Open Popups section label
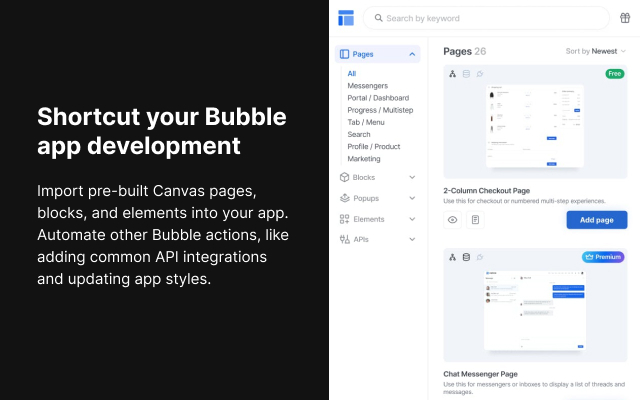This screenshot has width=640, height=400. point(366,198)
